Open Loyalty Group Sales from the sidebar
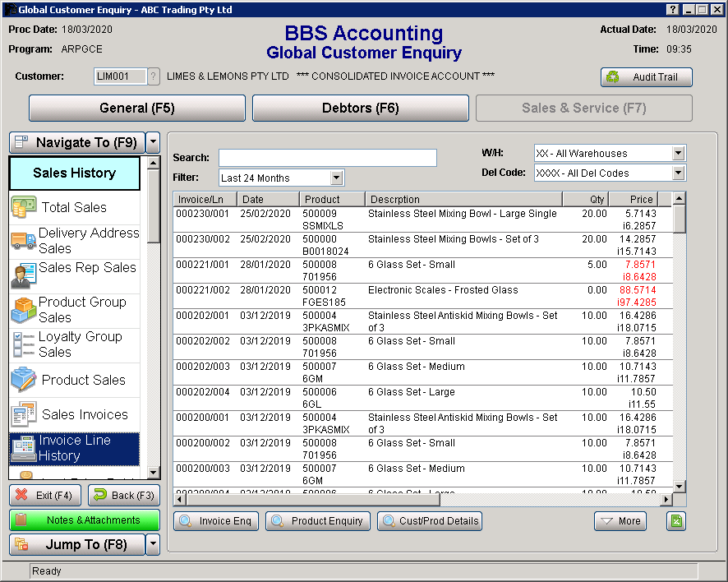Screen dimensions: 728x582 (x=25, y=344)
